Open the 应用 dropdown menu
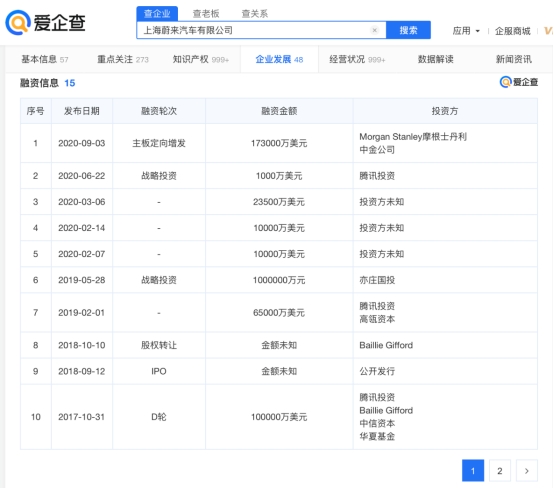Screen dimensions: 554x489 (x=466, y=31)
